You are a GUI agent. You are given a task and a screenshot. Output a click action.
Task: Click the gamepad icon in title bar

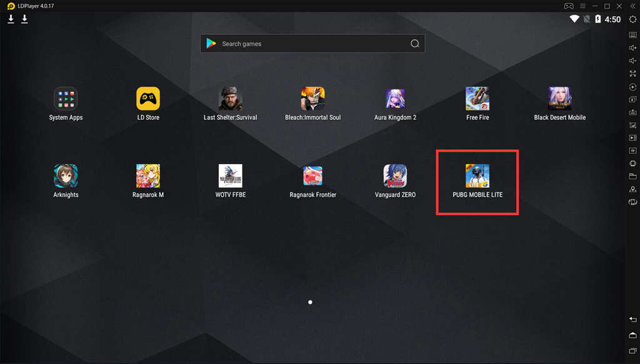(569, 6)
